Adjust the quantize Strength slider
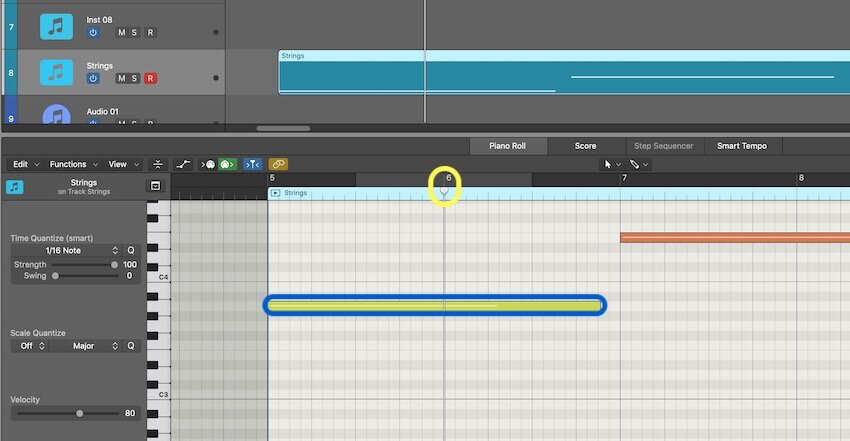Screen dimensions: 850x441 coord(84,265)
